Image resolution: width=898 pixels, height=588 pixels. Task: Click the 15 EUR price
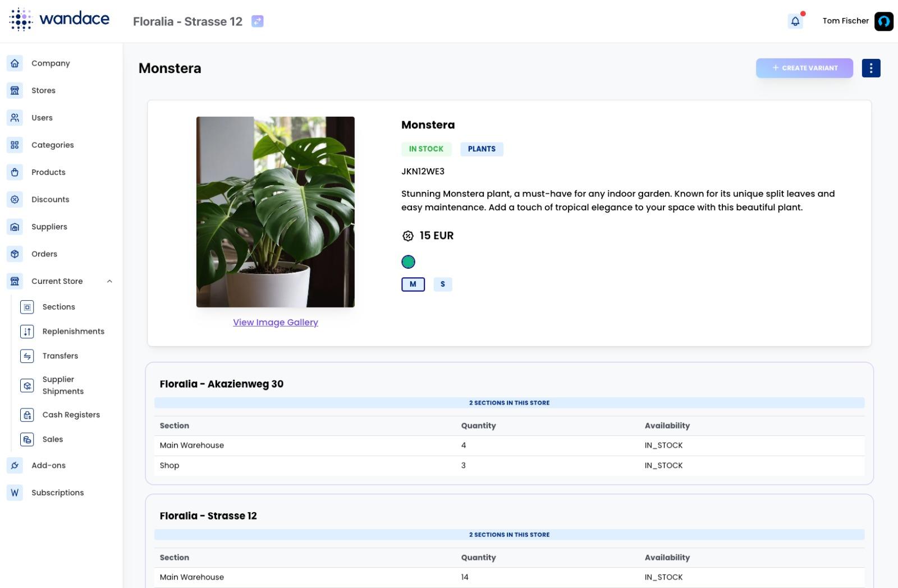[x=437, y=236]
